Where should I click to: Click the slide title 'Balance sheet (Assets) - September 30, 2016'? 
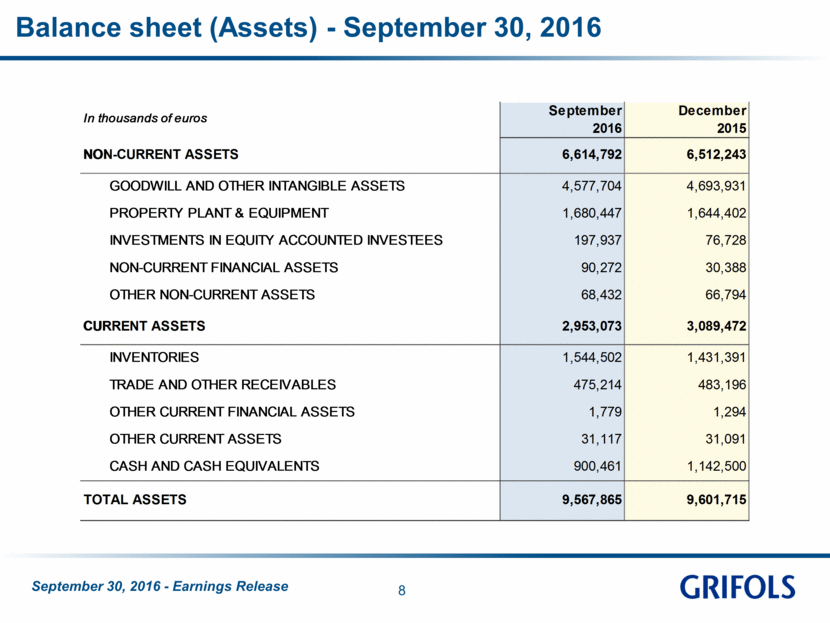pyautogui.click(x=309, y=28)
